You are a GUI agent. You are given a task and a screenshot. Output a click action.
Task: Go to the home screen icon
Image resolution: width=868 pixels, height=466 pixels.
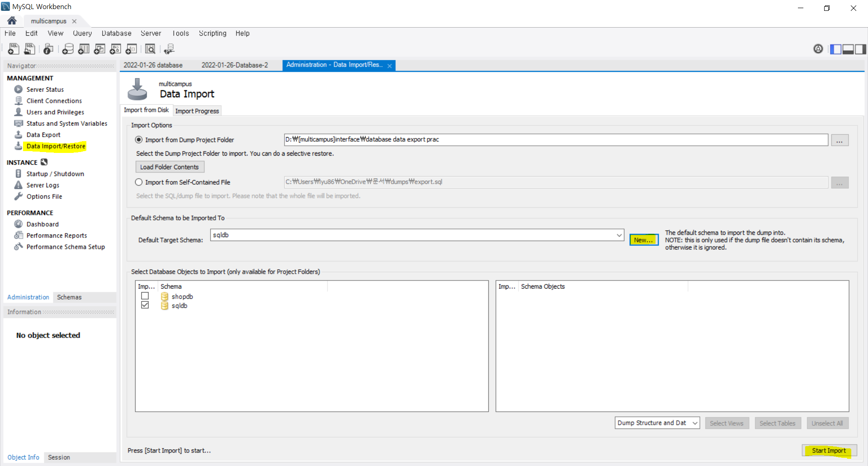[12, 21]
